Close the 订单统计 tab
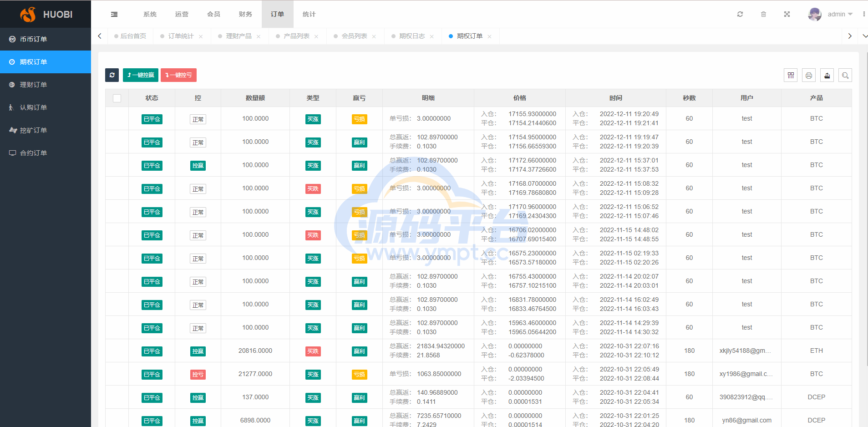This screenshot has width=868, height=427. point(201,36)
